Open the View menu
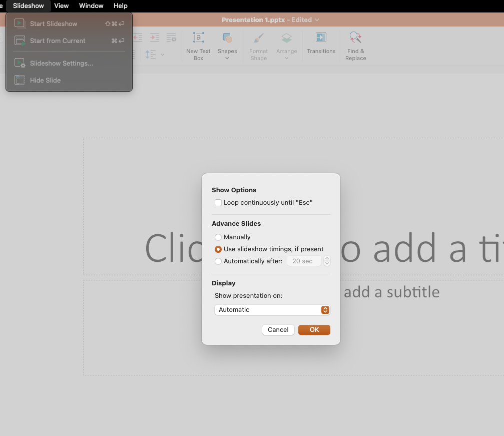The width and height of the screenshot is (504, 436). [62, 6]
